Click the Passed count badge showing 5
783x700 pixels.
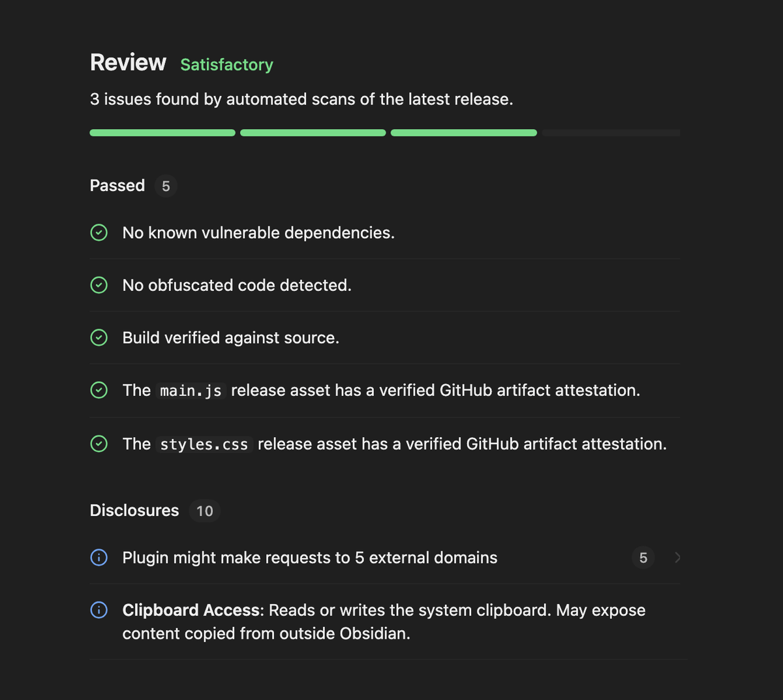pyautogui.click(x=166, y=186)
